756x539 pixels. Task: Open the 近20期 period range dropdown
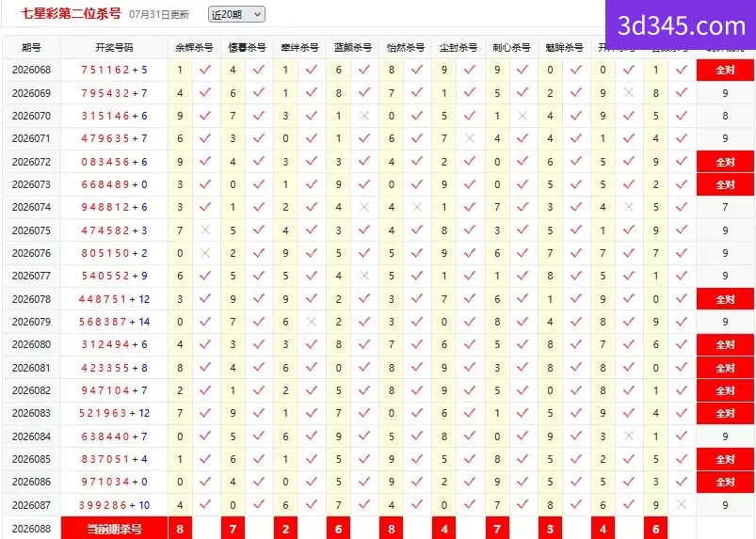click(236, 14)
